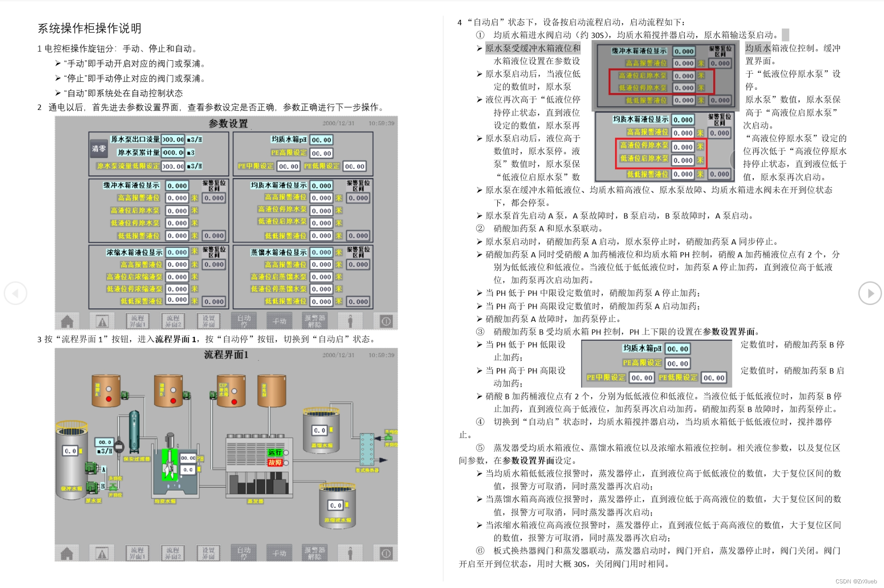Click home icon in 参数设置 screen toolbar

pos(67,321)
